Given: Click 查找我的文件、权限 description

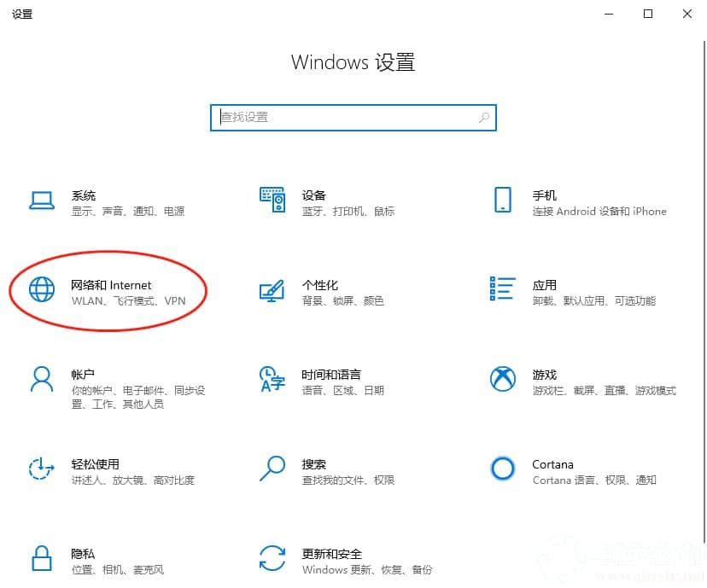Looking at the screenshot, I should pyautogui.click(x=348, y=480).
